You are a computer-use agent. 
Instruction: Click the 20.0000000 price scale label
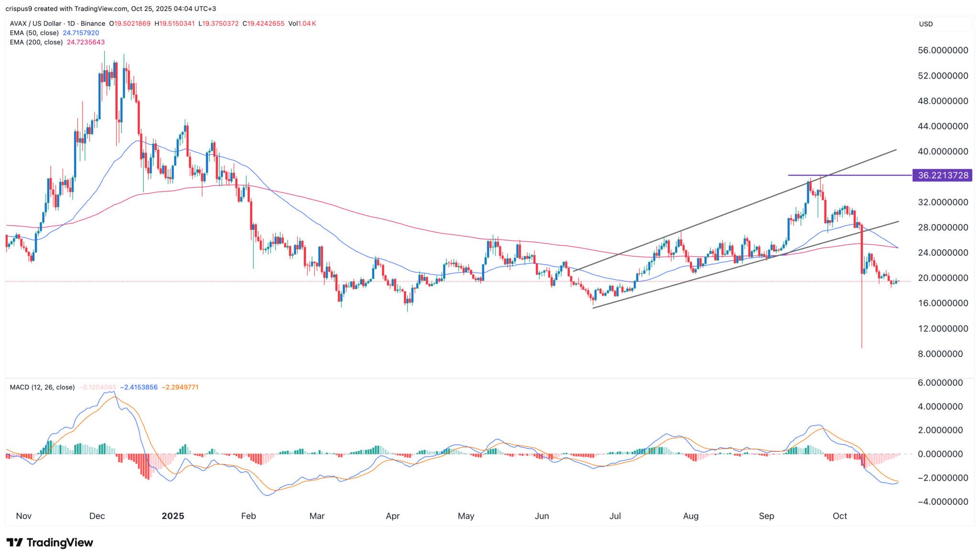943,278
